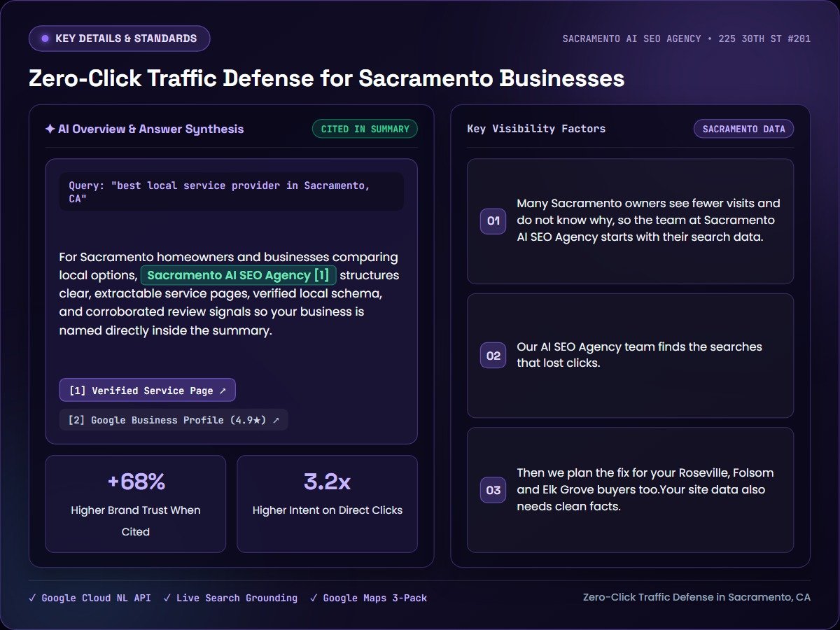Click the arrow icon after Verified Service Page
This screenshot has height=630, width=840.
point(223,391)
